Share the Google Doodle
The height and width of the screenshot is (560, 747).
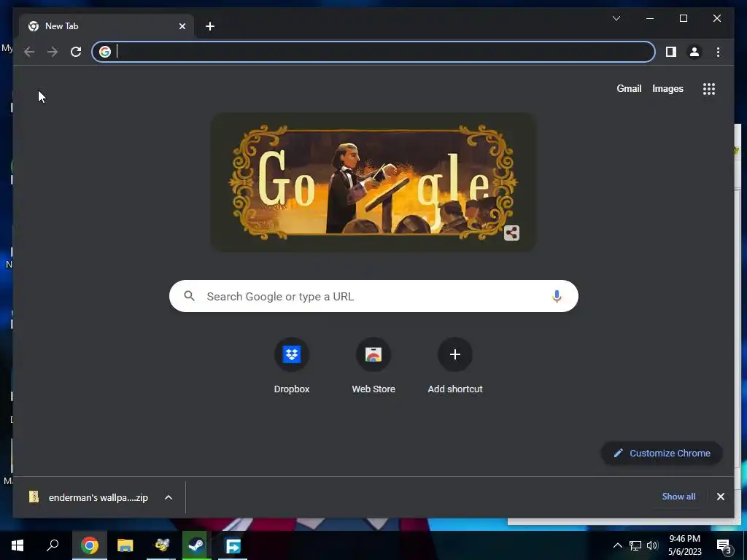pyautogui.click(x=511, y=233)
